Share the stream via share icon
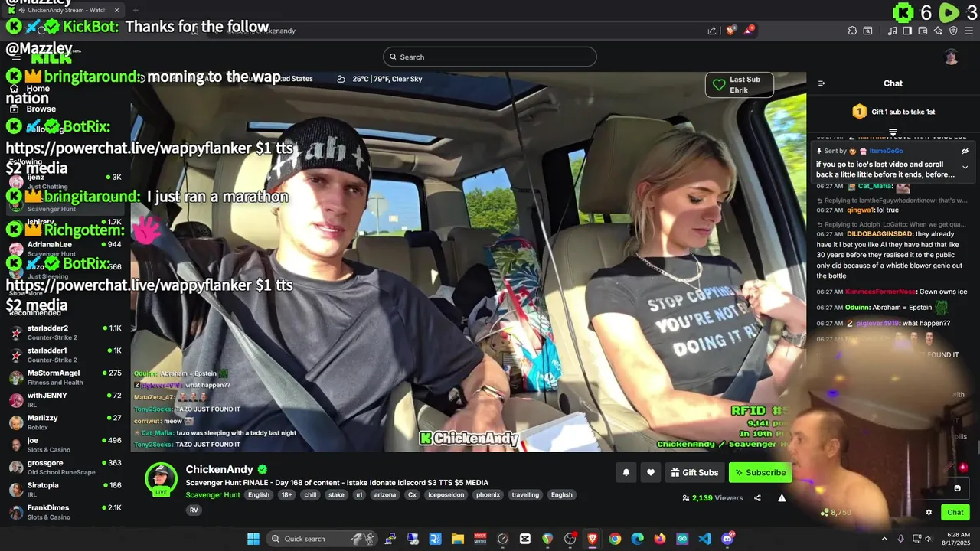Screen dimensions: 980x551 tap(757, 498)
